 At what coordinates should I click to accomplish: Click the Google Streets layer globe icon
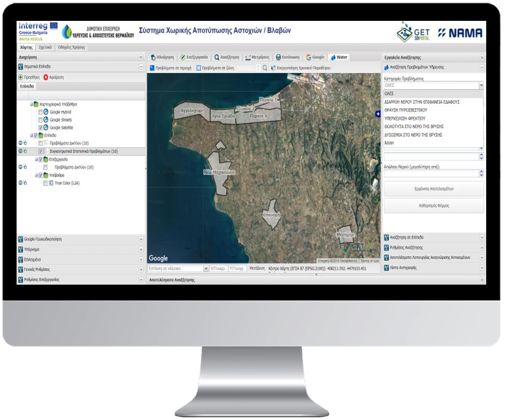[46, 119]
